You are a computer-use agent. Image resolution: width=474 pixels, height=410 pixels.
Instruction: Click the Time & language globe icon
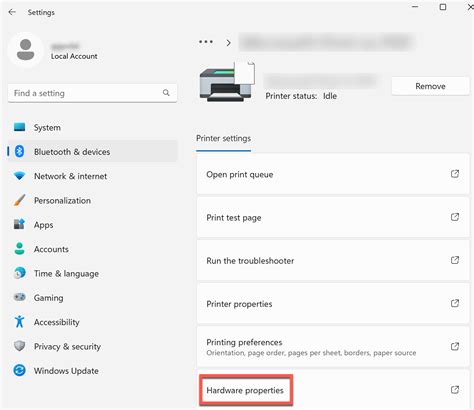pyautogui.click(x=19, y=273)
